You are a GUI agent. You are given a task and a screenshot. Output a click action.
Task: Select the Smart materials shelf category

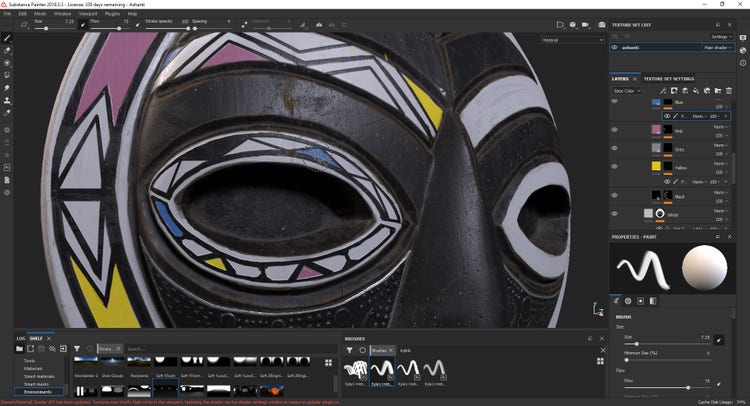[x=39, y=376]
